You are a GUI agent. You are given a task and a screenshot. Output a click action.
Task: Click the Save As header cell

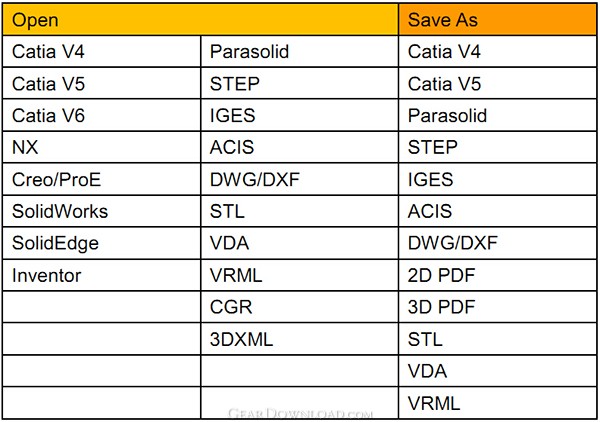[x=497, y=20]
